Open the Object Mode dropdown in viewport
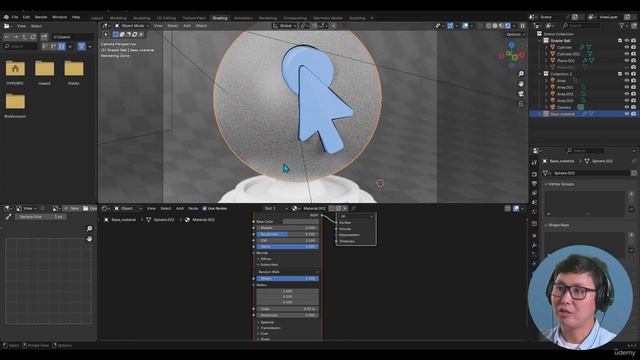The width and height of the screenshot is (640, 360). pos(132,26)
